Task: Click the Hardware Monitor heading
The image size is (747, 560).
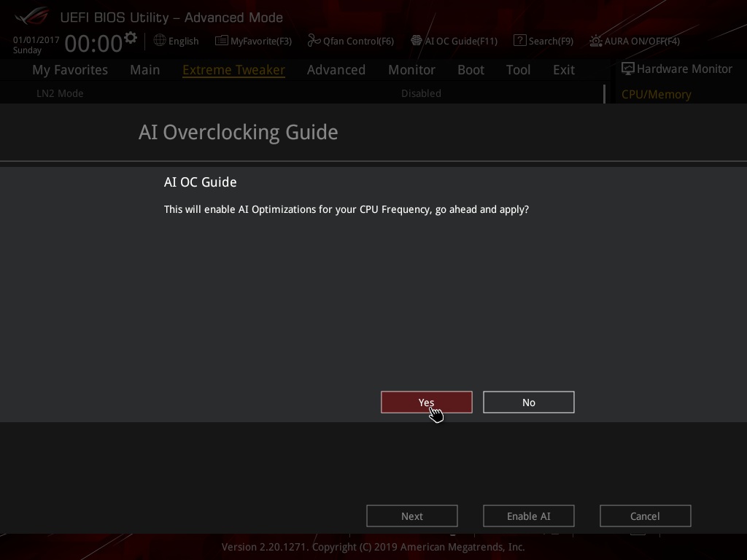Action: coord(684,69)
